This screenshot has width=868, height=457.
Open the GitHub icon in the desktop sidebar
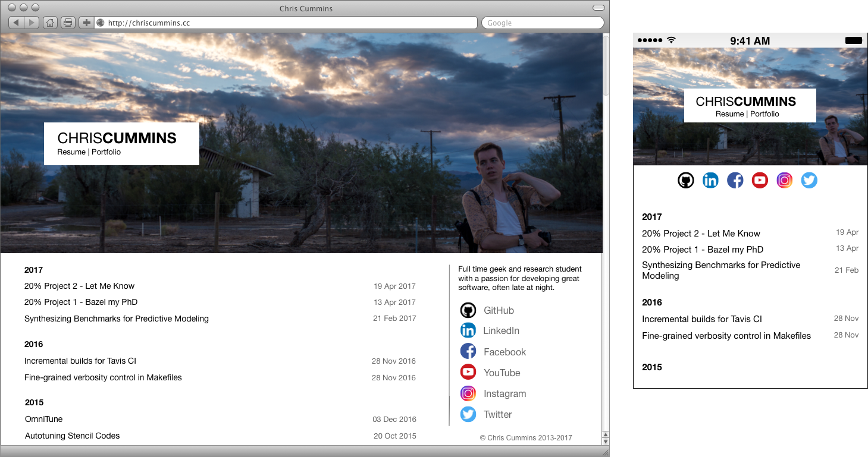coord(468,310)
